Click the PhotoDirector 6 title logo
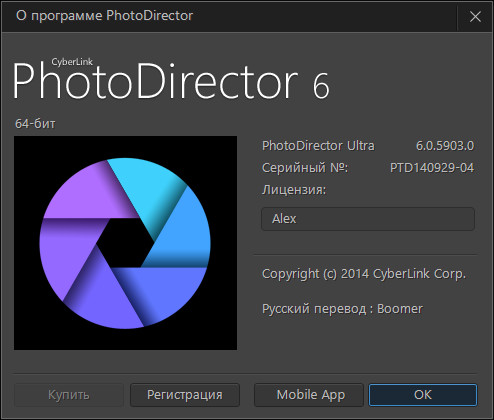Viewport: 494px width, 420px height. click(x=171, y=79)
